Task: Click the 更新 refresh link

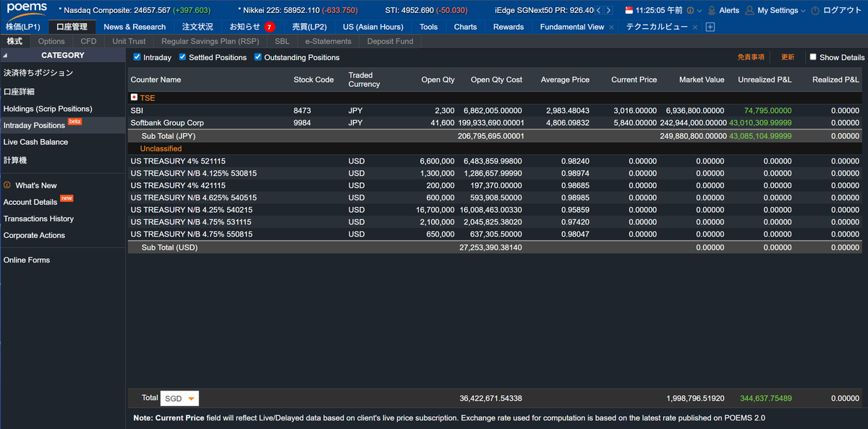Action: tap(787, 57)
